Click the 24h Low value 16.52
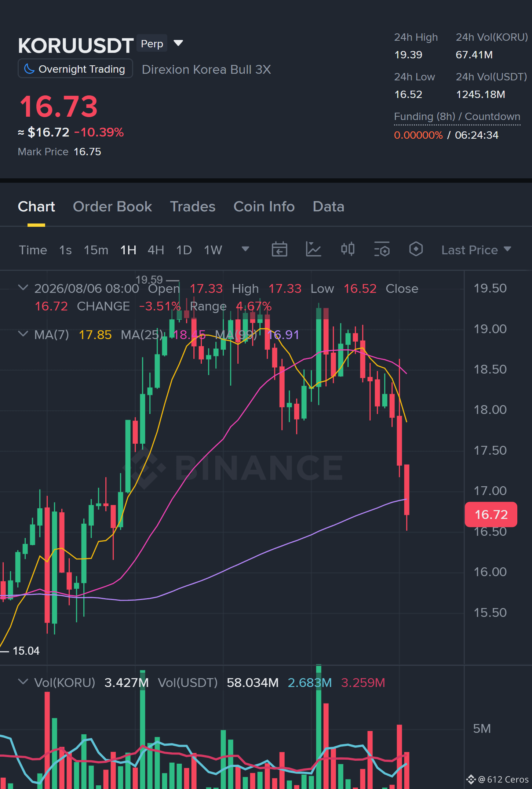 (408, 94)
